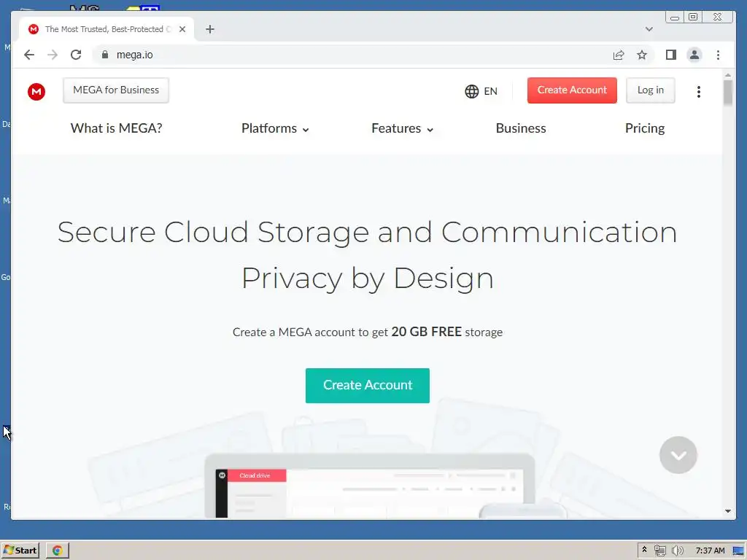Expand the Platforms dropdown
This screenshot has height=560, width=747.
pos(275,128)
